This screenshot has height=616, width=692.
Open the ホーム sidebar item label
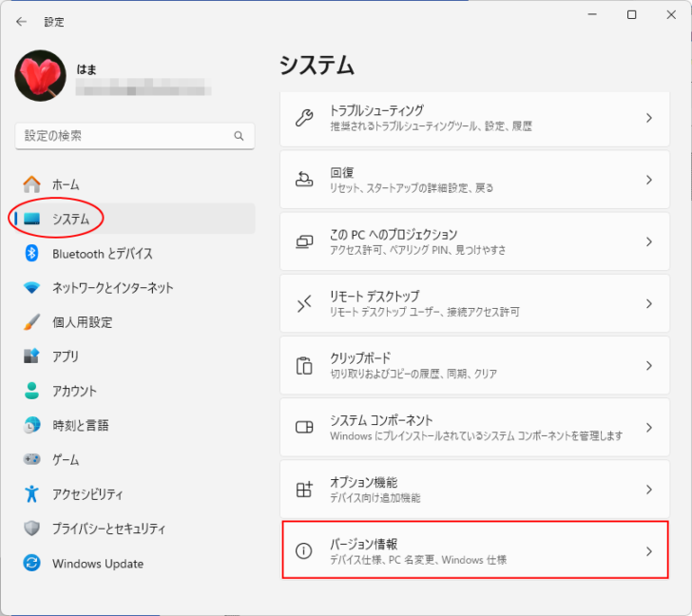click(66, 184)
